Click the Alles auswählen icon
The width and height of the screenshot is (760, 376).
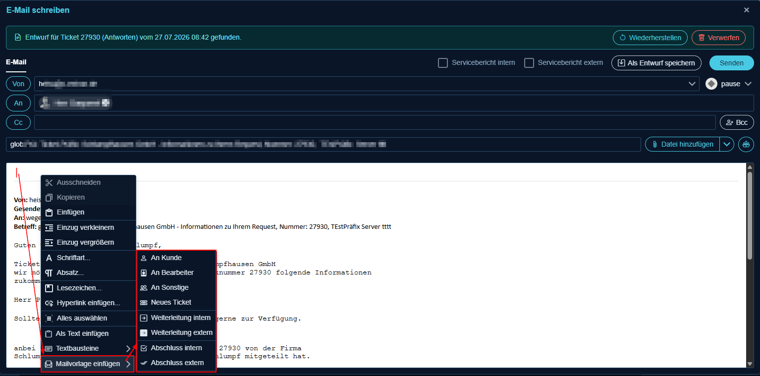pos(48,318)
